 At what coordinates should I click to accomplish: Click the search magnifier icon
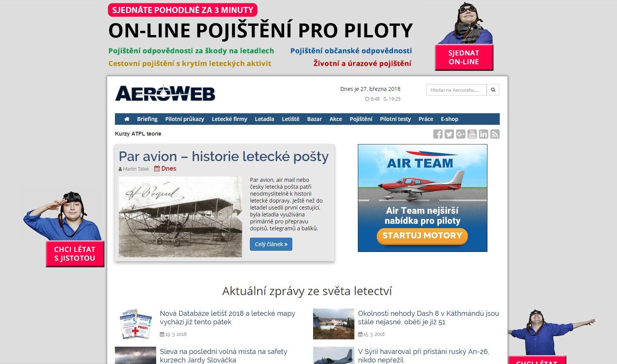pyautogui.click(x=493, y=90)
